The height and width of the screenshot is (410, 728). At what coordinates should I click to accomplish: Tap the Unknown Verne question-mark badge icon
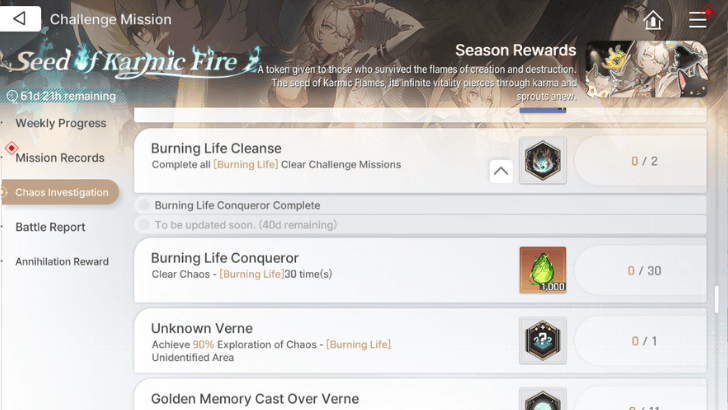point(543,340)
